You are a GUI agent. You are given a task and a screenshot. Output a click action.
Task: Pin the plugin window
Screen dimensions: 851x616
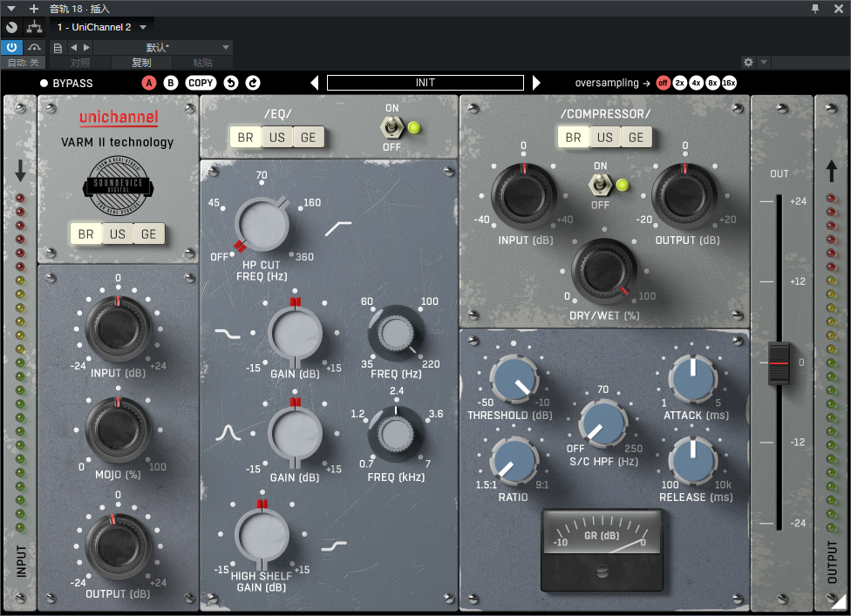coord(814,9)
